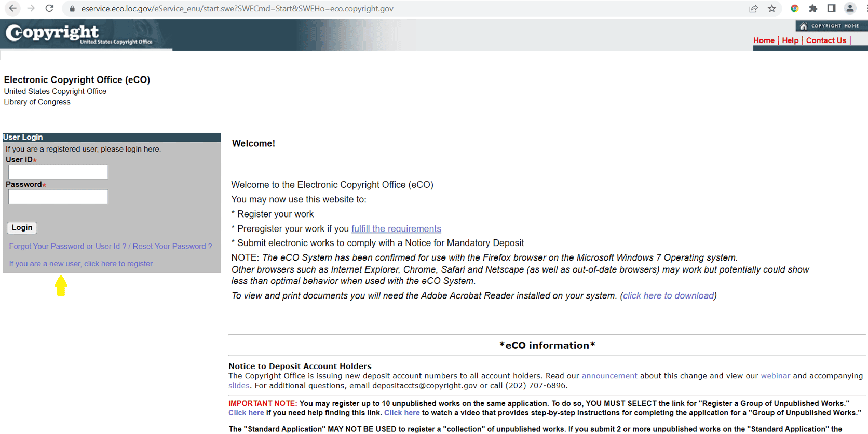868x434 pixels.
Task: Open the fulfill the requirements link
Action: pyautogui.click(x=396, y=229)
